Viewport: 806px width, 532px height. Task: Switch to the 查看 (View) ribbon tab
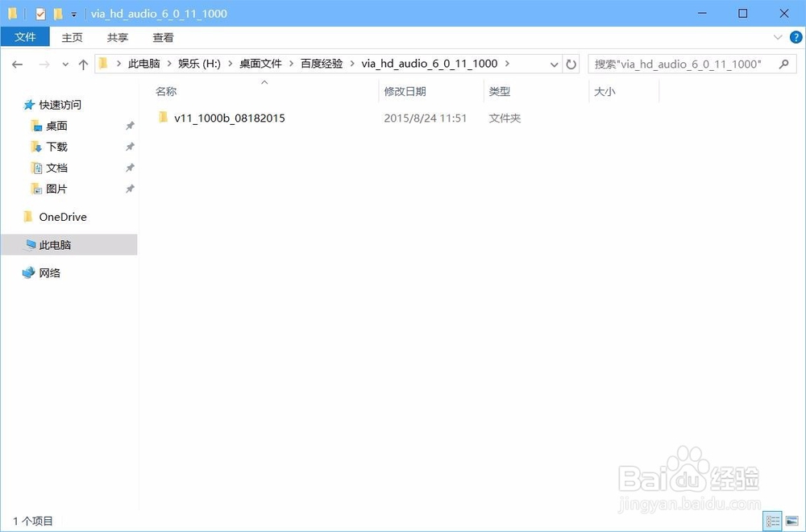(x=162, y=37)
